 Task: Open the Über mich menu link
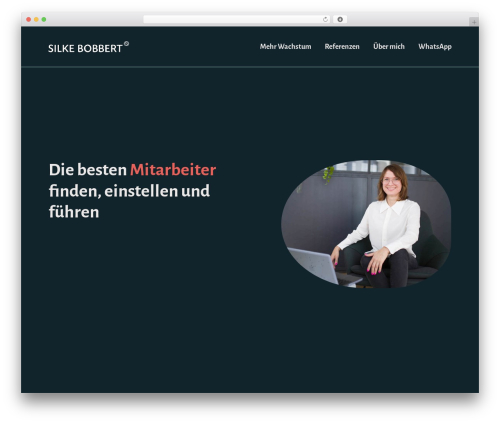(389, 46)
